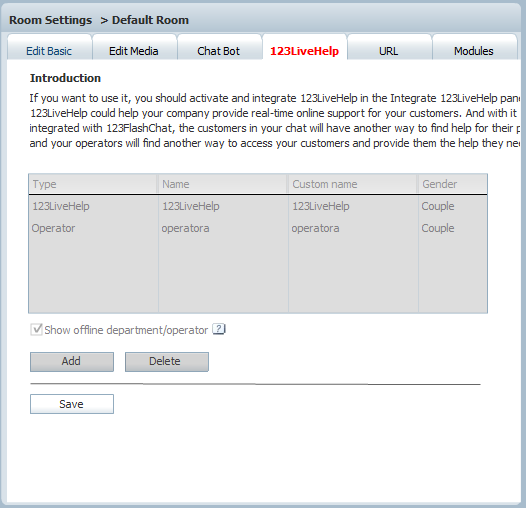Click the Delete button
The width and height of the screenshot is (526, 508).
pos(167,362)
